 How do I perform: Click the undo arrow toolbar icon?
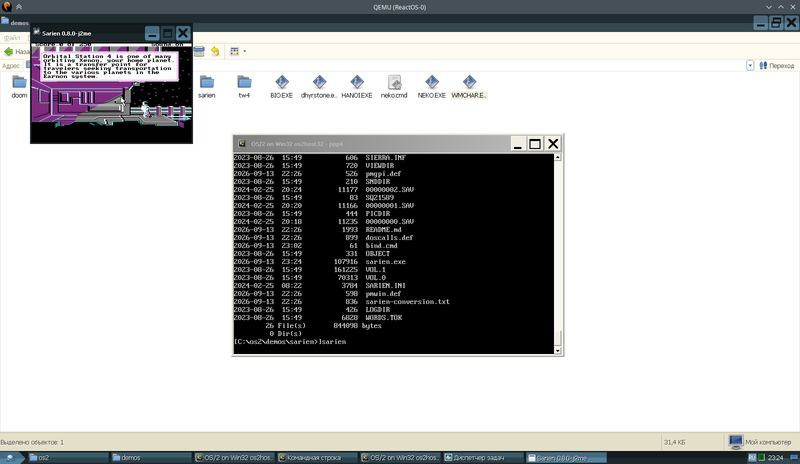tap(215, 51)
